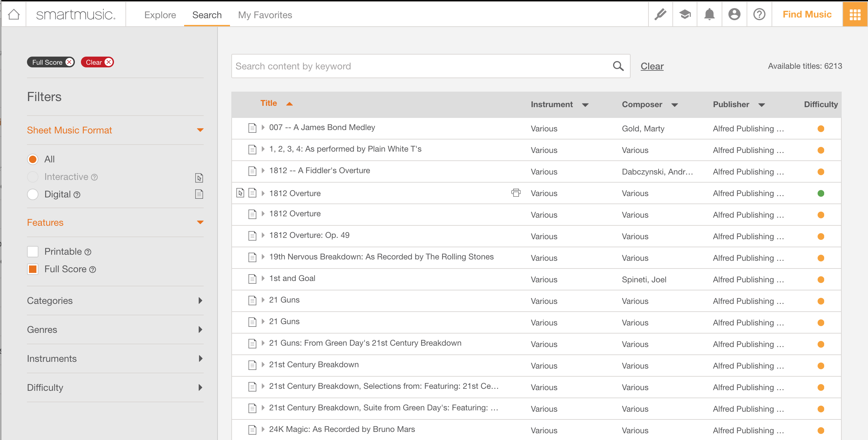Open the orange apps grid menu

pyautogui.click(x=855, y=14)
